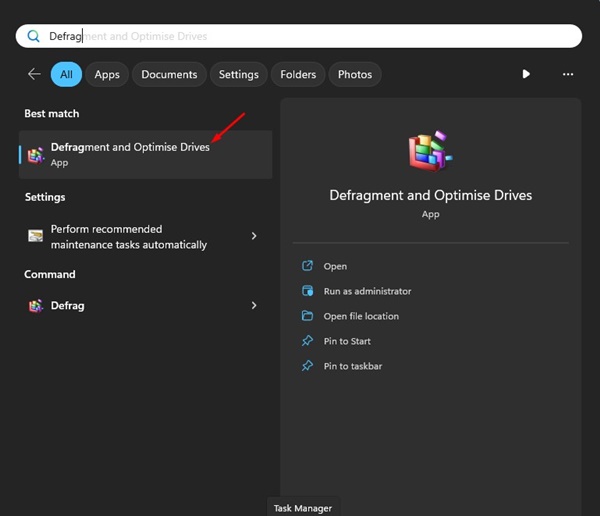Viewport: 600px width, 516px height.
Task: Click the large defrag app icon in preview
Action: tap(430, 151)
